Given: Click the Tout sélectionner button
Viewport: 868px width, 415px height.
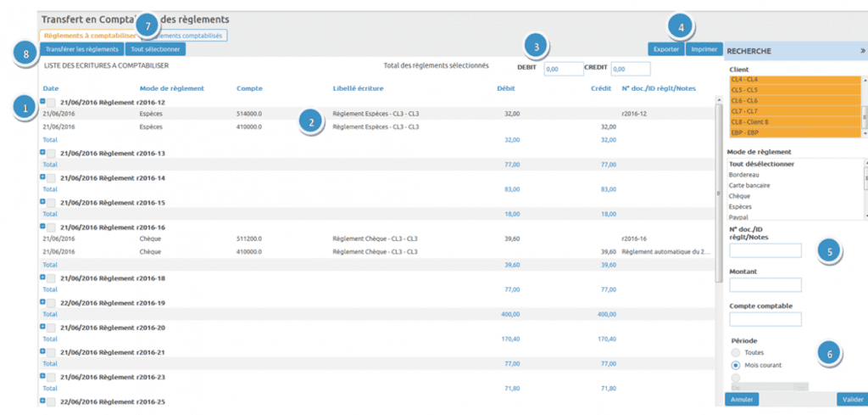Looking at the screenshot, I should pos(156,48).
